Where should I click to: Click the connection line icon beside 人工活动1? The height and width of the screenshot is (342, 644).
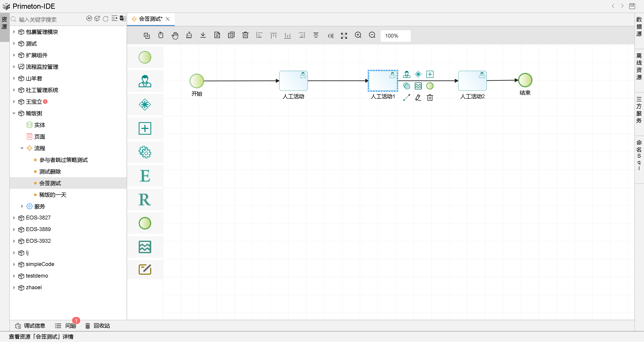click(x=406, y=98)
